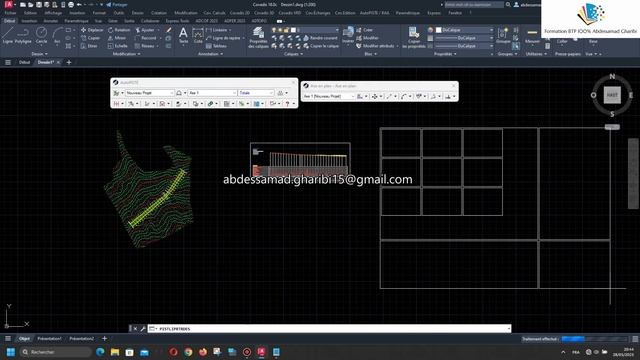Click Copier les propriétés tool
The image size is (640, 360).
click(414, 38)
